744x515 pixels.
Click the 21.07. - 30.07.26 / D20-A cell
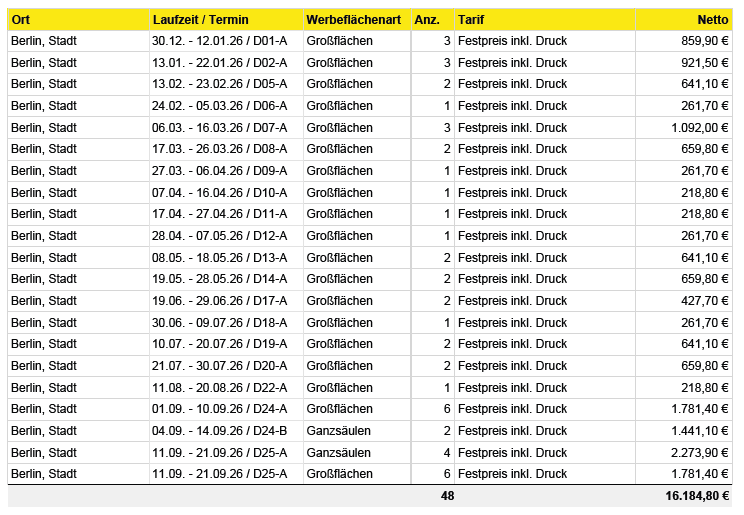click(219, 366)
